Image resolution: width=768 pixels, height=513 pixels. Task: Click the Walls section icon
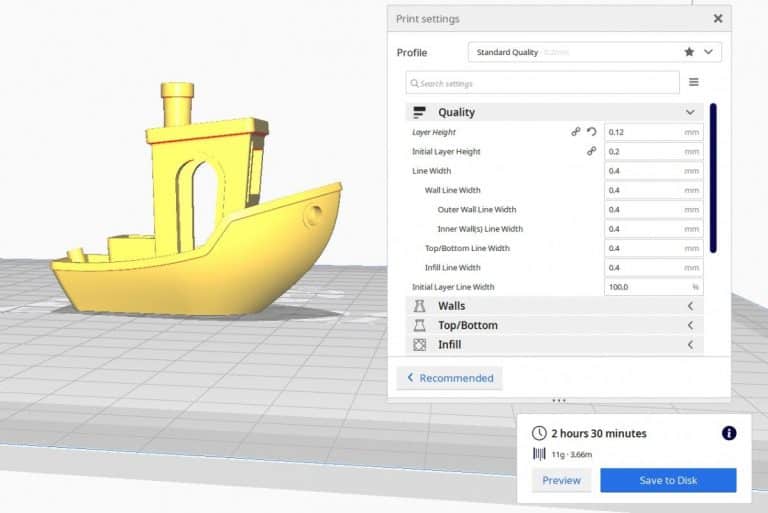[419, 306]
